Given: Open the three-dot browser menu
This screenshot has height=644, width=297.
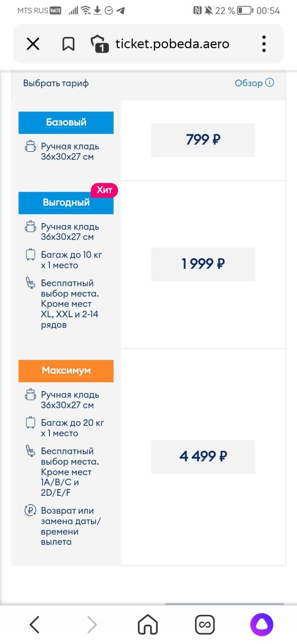Looking at the screenshot, I should (264, 44).
